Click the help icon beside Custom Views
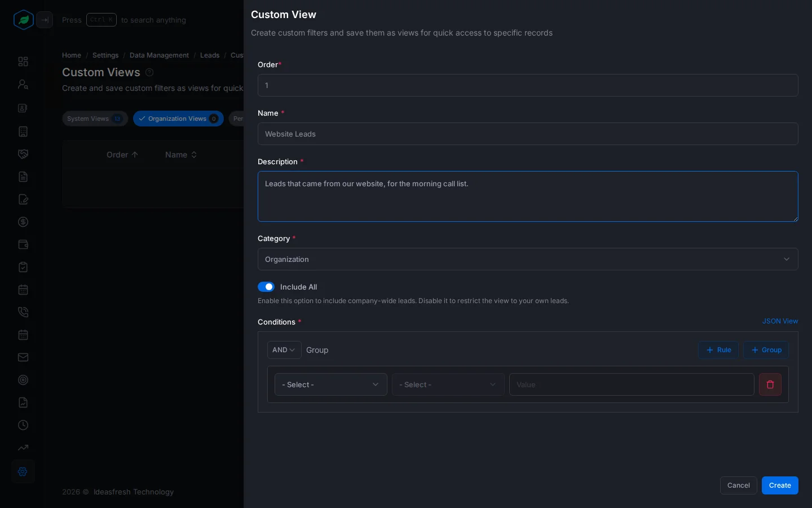This screenshot has width=812, height=508. tap(149, 72)
